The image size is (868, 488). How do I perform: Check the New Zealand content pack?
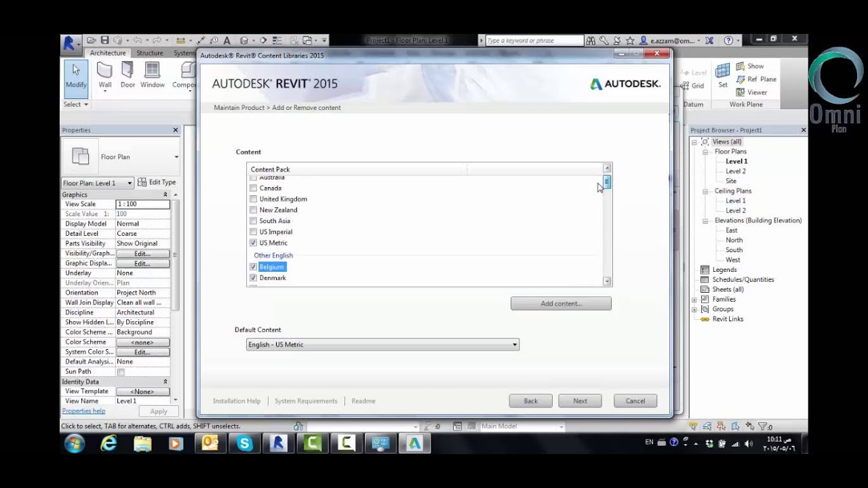tap(254, 209)
